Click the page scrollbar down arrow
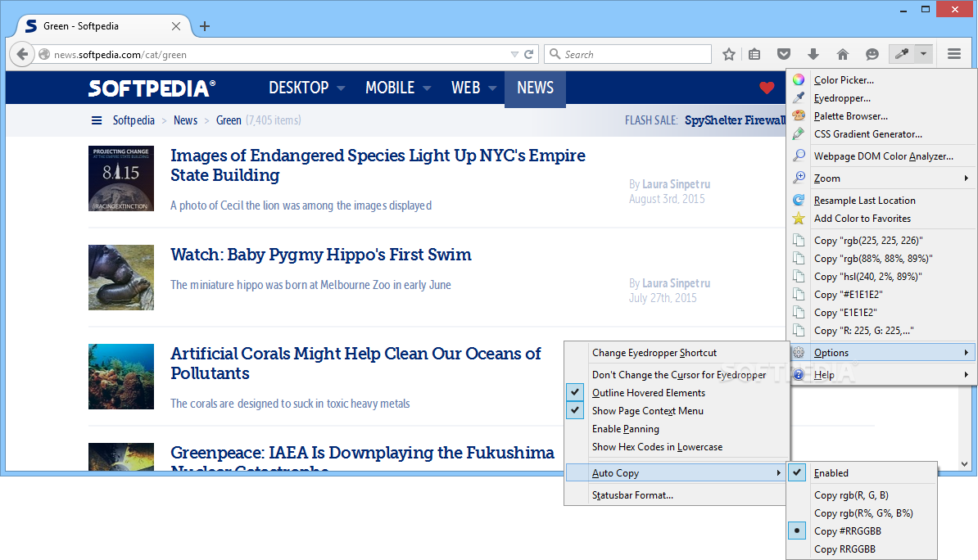 click(964, 464)
